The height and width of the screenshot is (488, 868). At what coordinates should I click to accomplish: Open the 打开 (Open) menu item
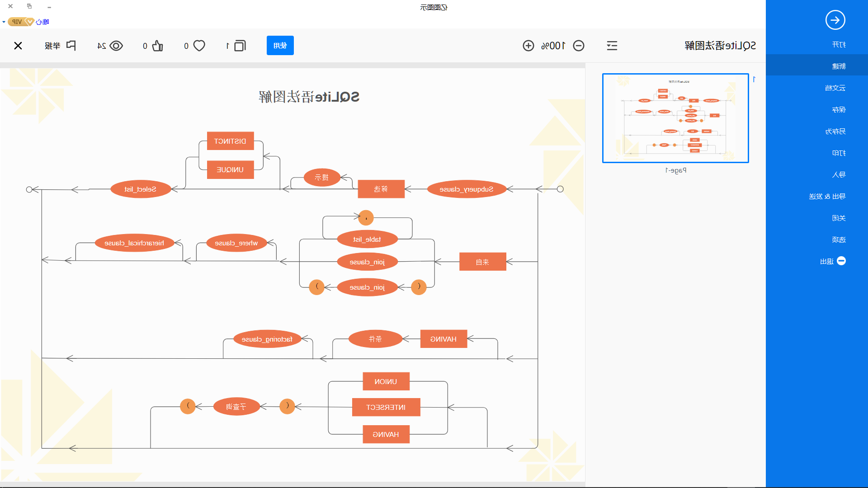[x=839, y=44]
